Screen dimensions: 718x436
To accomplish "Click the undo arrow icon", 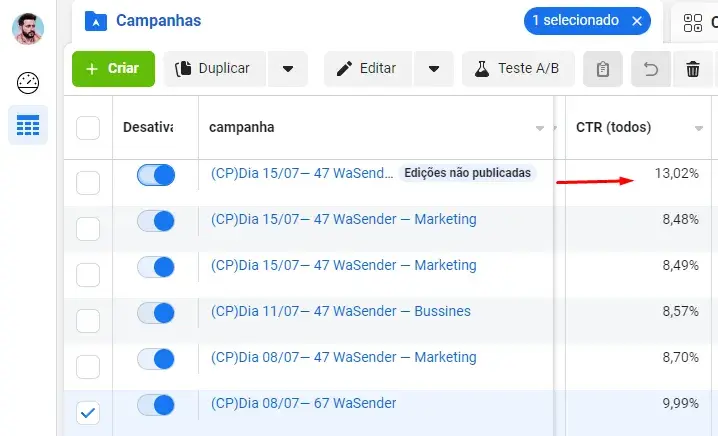I will pyautogui.click(x=651, y=69).
